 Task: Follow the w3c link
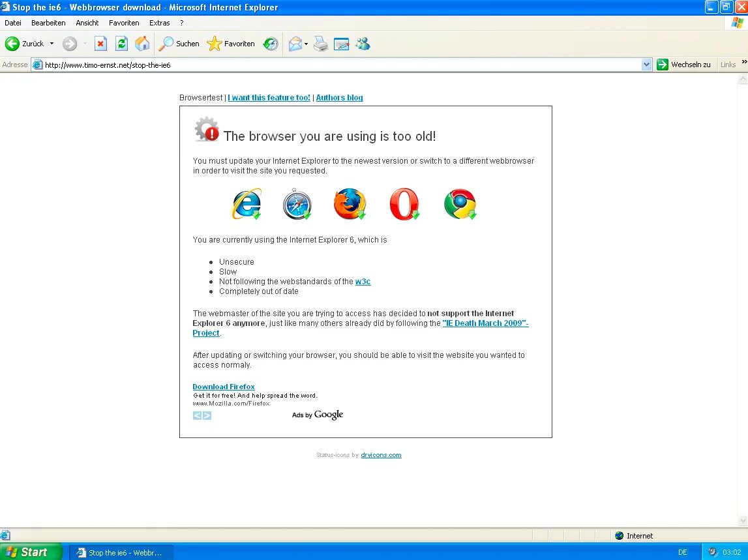363,282
